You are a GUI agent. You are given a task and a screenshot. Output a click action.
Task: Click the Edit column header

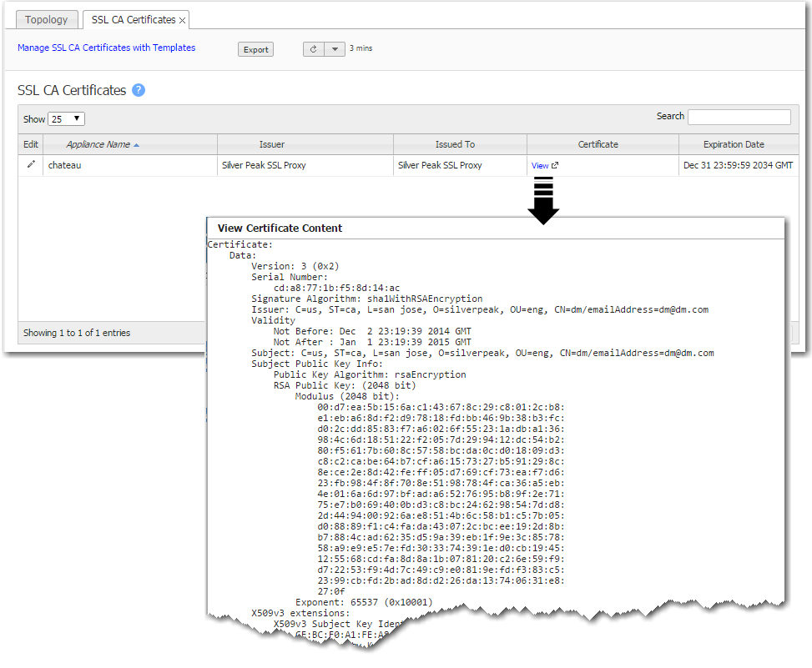pos(31,144)
